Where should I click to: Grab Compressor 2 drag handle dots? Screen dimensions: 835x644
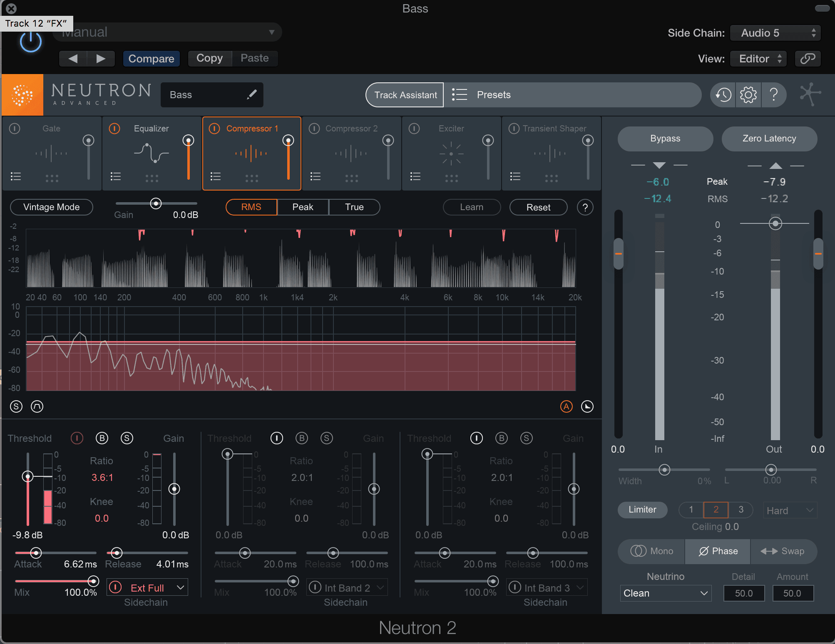pos(352,178)
